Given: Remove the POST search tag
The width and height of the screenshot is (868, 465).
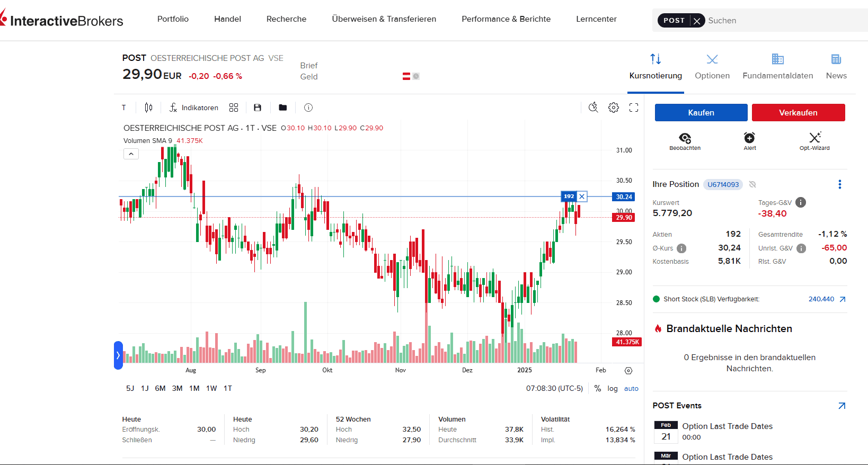Looking at the screenshot, I should (697, 21).
